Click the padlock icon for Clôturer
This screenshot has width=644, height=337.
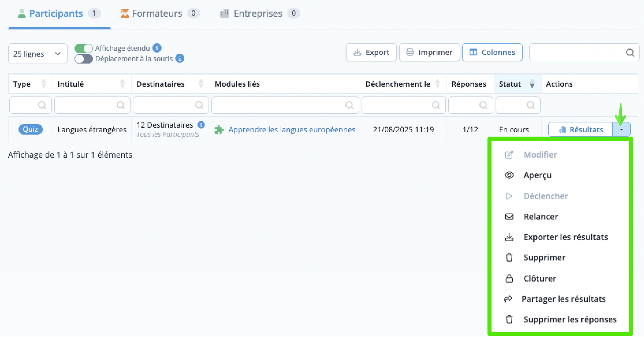509,278
